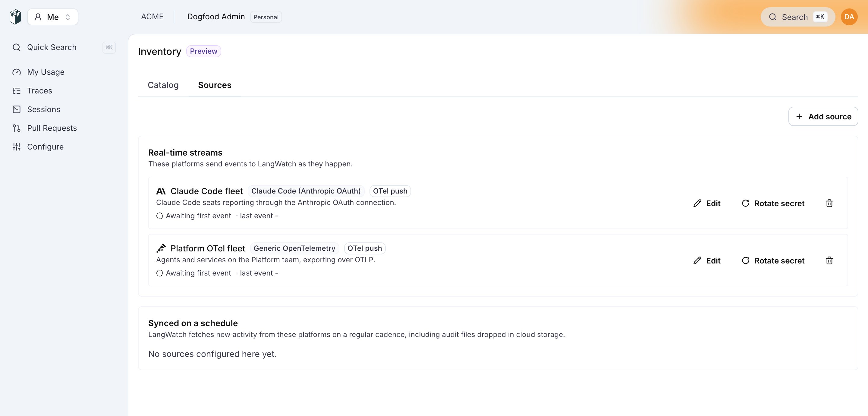Click the Real-time streams heading

point(185,153)
